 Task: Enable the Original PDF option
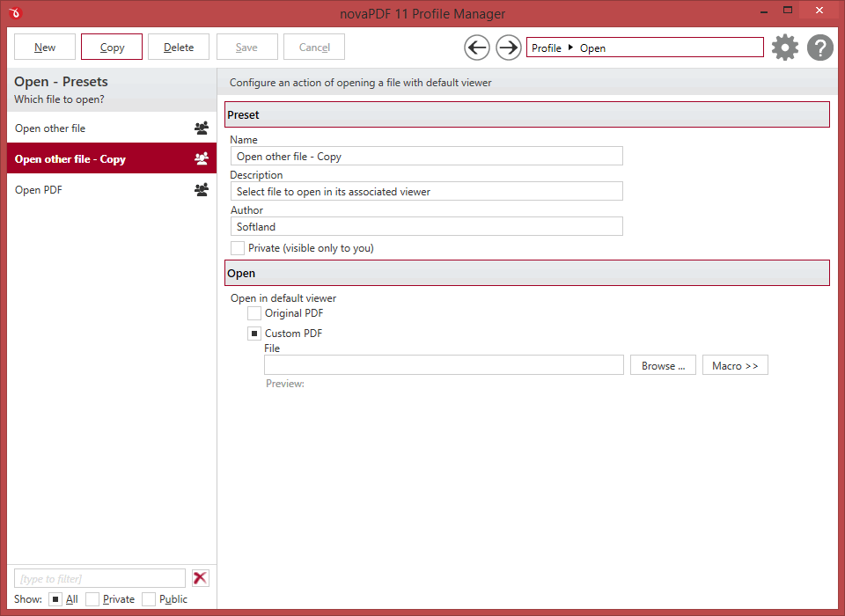pyautogui.click(x=254, y=313)
